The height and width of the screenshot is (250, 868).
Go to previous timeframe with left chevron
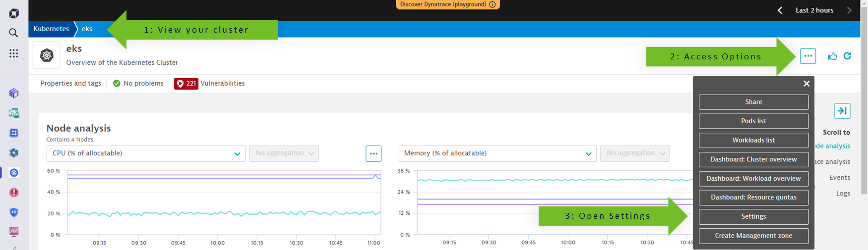(780, 10)
